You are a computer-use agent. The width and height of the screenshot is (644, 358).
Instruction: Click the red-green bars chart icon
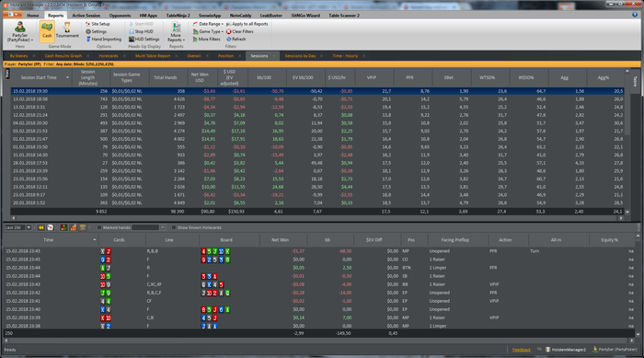click(63, 227)
